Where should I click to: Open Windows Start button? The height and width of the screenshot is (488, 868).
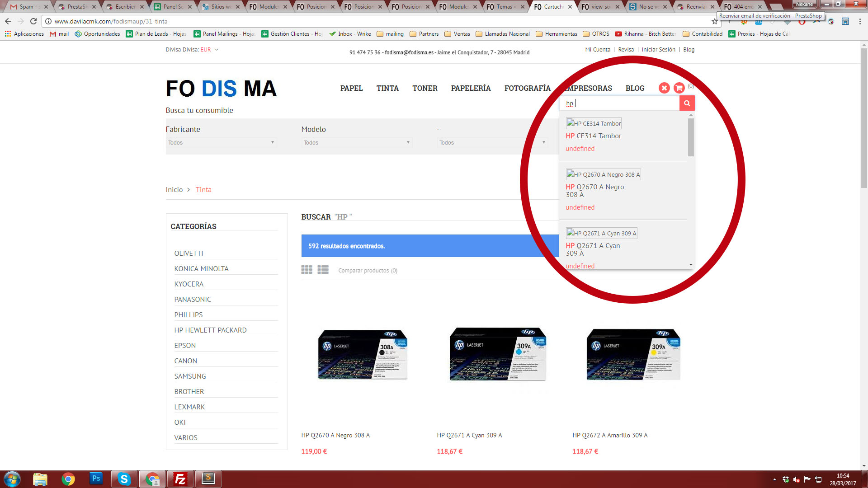pyautogui.click(x=12, y=479)
